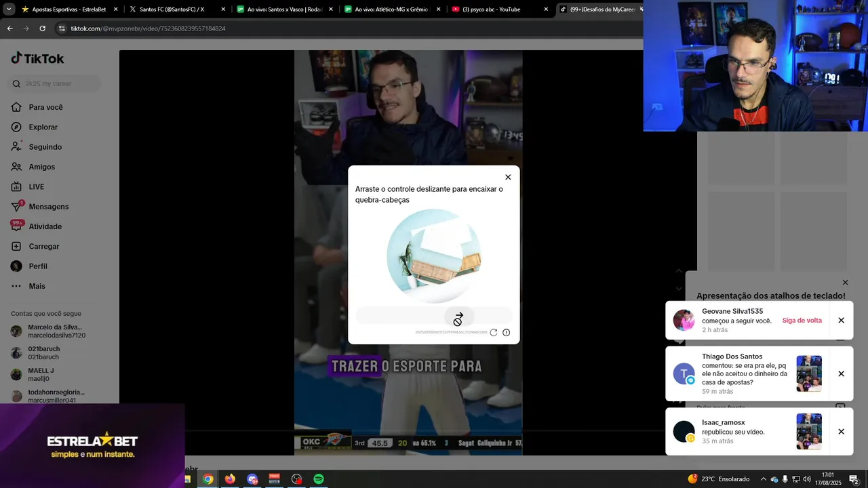Image resolution: width=868 pixels, height=488 pixels.
Task: Open weather widget 23°C Ensolarado
Action: (718, 479)
